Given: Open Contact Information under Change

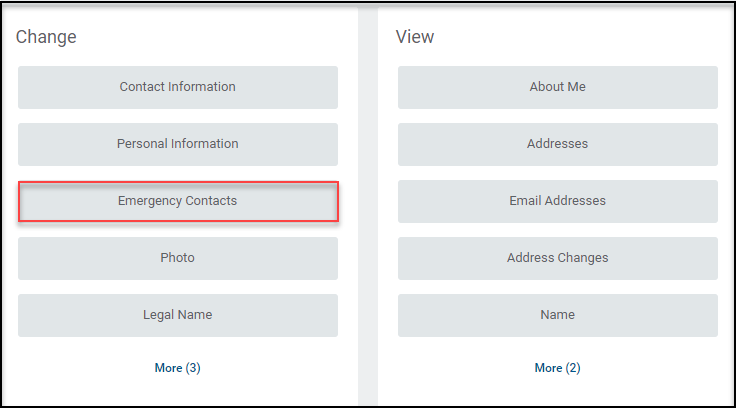Looking at the screenshot, I should click(177, 87).
